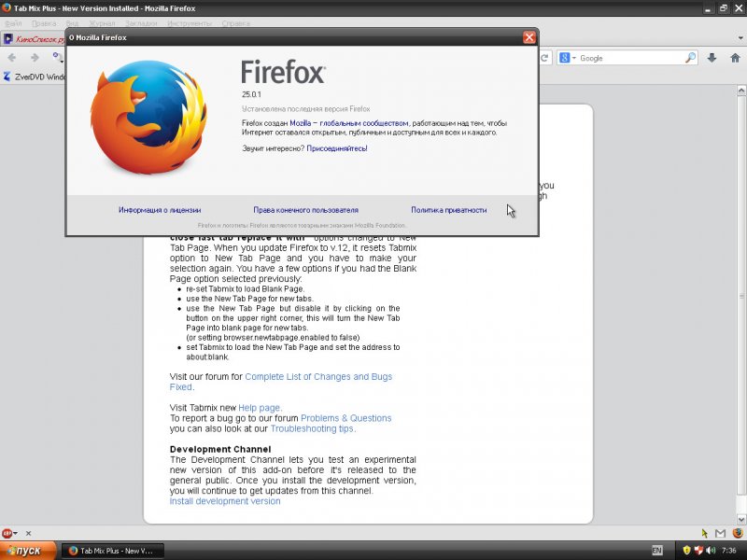Click the yellow-green cursor add-on icon
This screenshot has width=747, height=560.
705,533
